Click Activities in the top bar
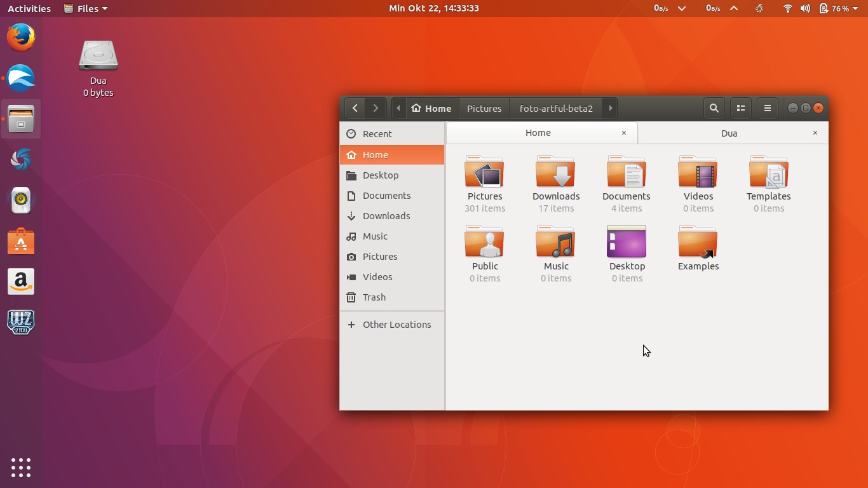The width and height of the screenshot is (868, 488). point(29,8)
